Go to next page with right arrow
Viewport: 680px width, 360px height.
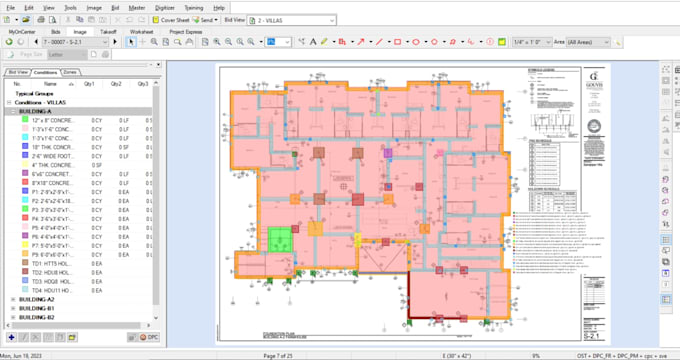tap(115, 42)
